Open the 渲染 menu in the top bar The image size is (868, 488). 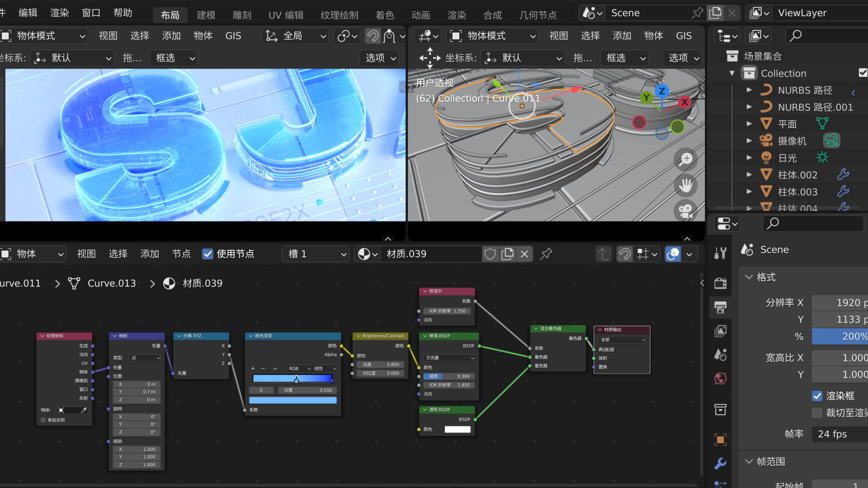tap(59, 13)
